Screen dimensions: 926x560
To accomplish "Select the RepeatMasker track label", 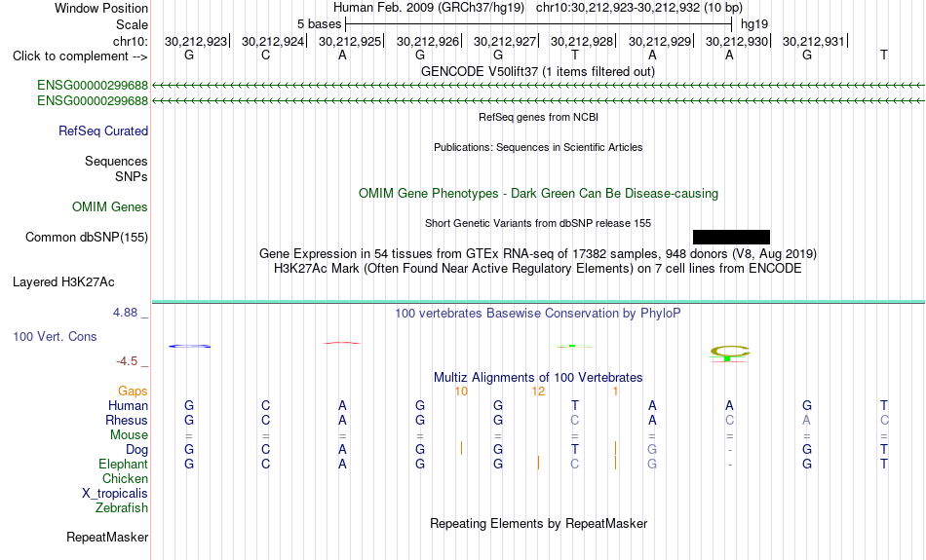I will (107, 537).
